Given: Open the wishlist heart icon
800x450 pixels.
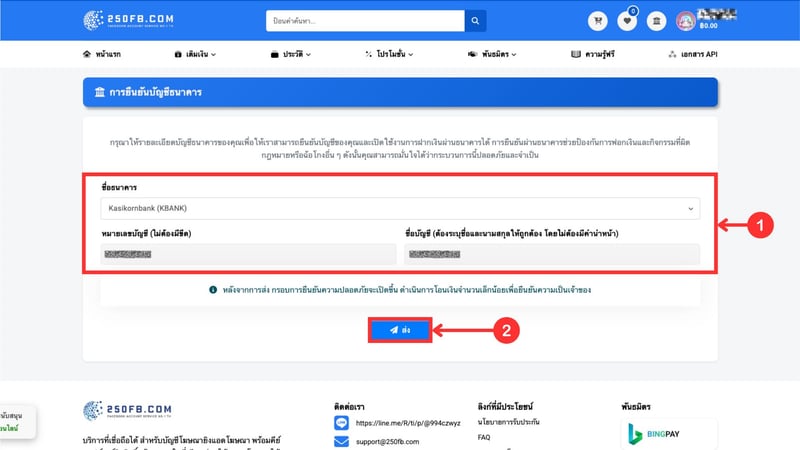Looking at the screenshot, I should point(628,20).
